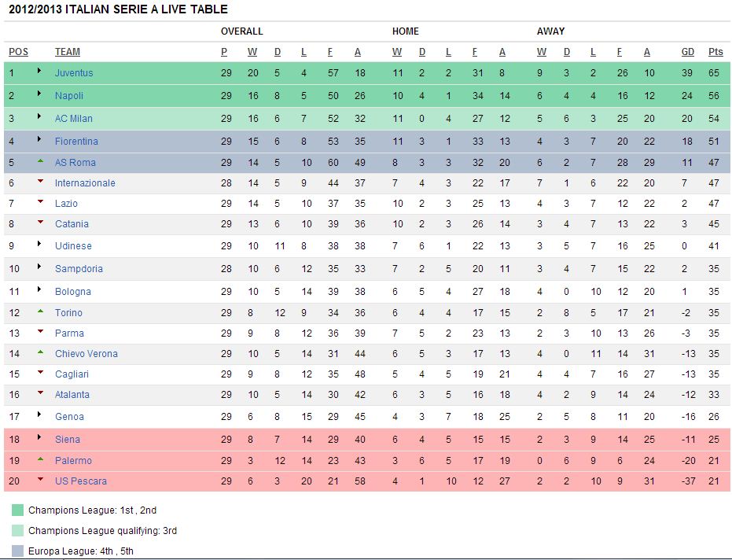Click the red down arrow beside Atalanta
Viewport: 732px width, 560px height.
click(39, 393)
